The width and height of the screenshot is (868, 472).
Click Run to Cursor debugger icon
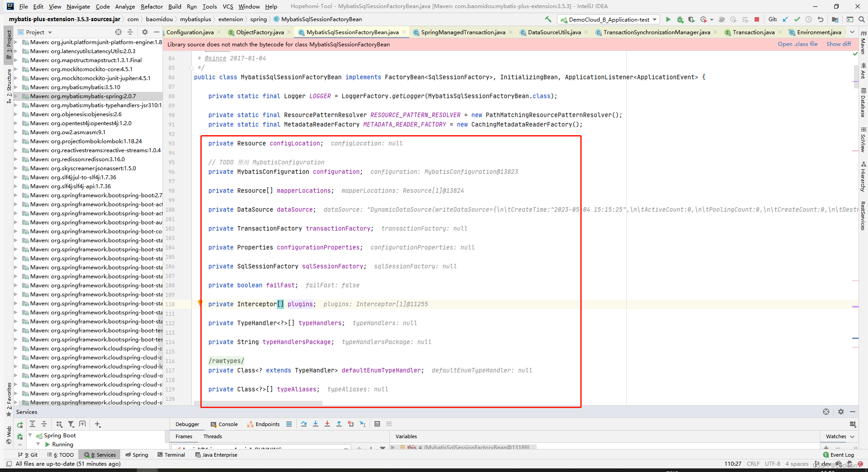click(362, 424)
